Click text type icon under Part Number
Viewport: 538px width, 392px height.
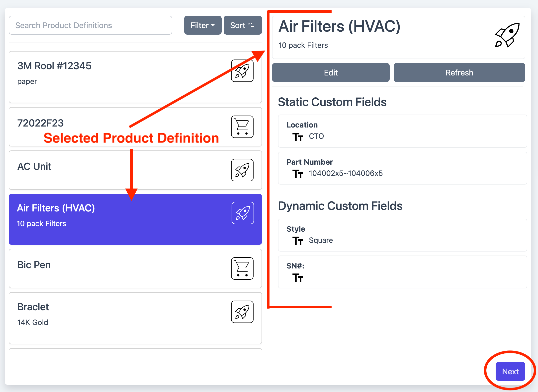point(298,174)
